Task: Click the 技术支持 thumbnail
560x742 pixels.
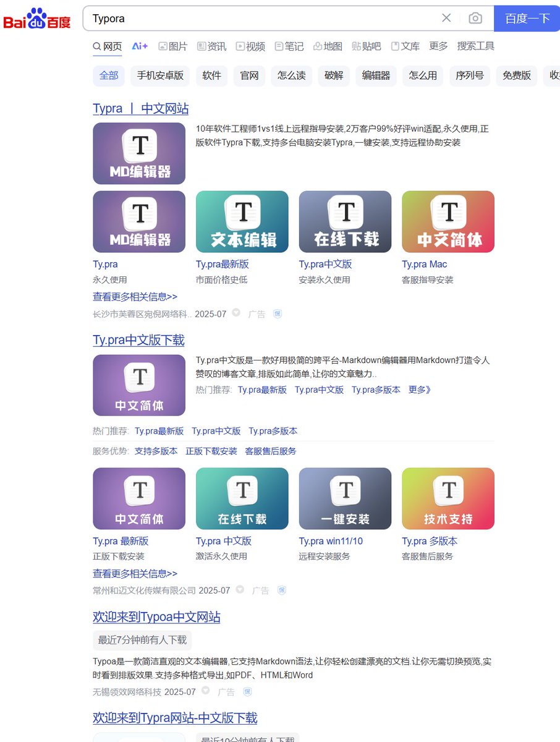Action: [x=448, y=498]
